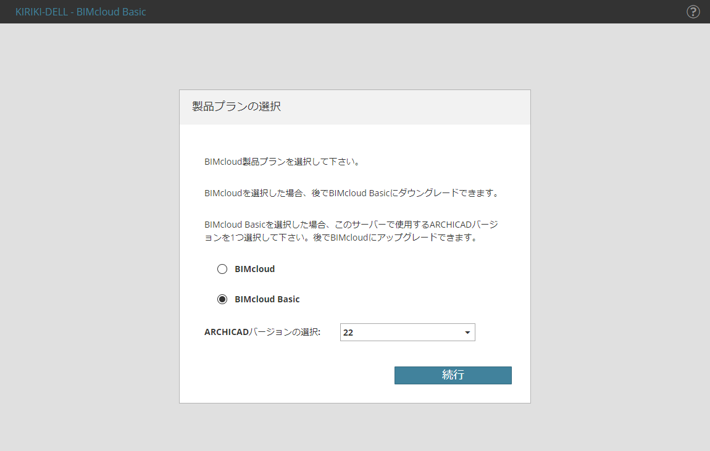
Task: Select the BIMcloud radio button
Action: (222, 269)
